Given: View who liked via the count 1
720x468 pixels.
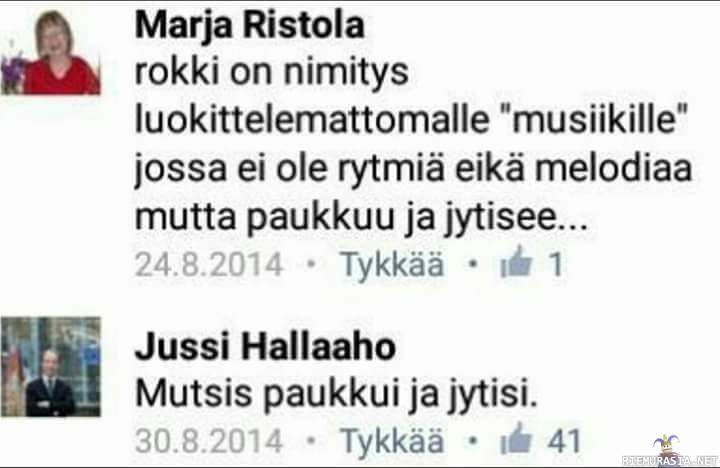Looking at the screenshot, I should click(556, 264).
